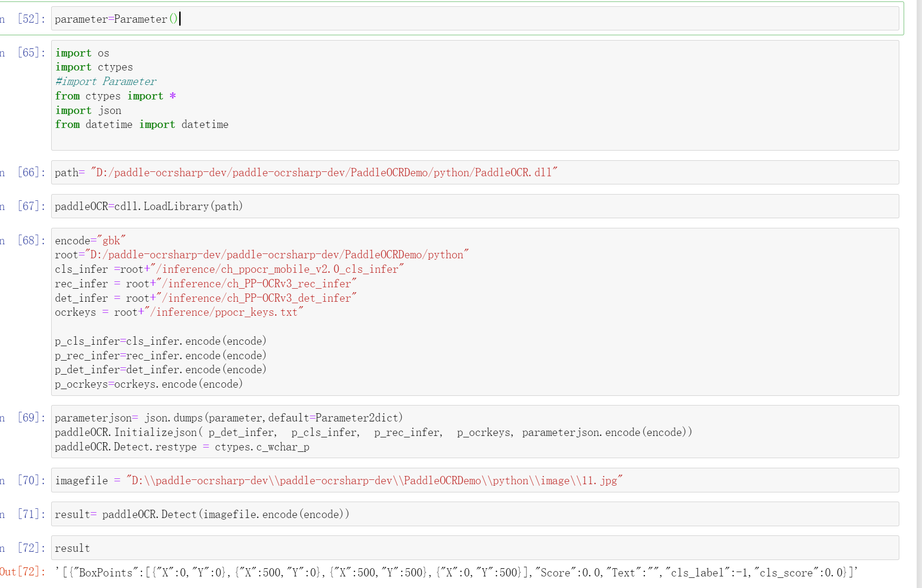Click the ocrkeys assignment line

click(179, 312)
